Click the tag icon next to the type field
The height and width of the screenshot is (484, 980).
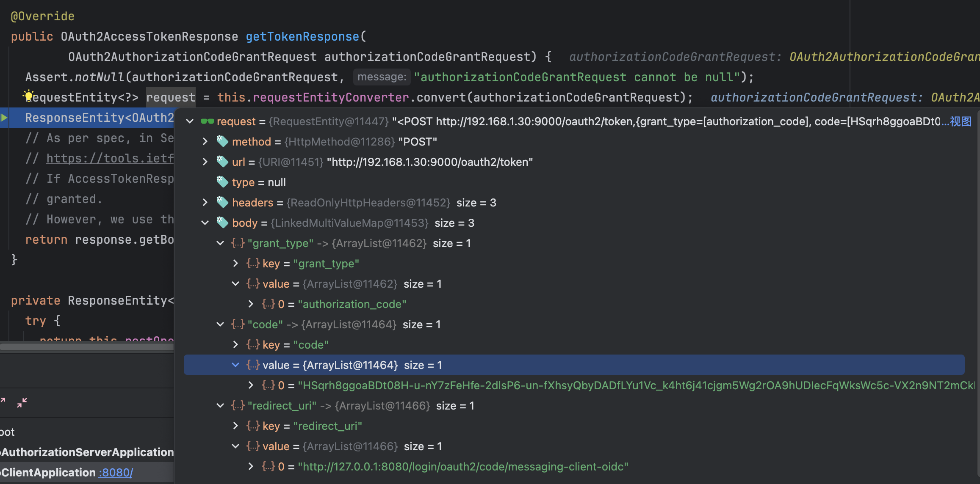click(x=222, y=182)
